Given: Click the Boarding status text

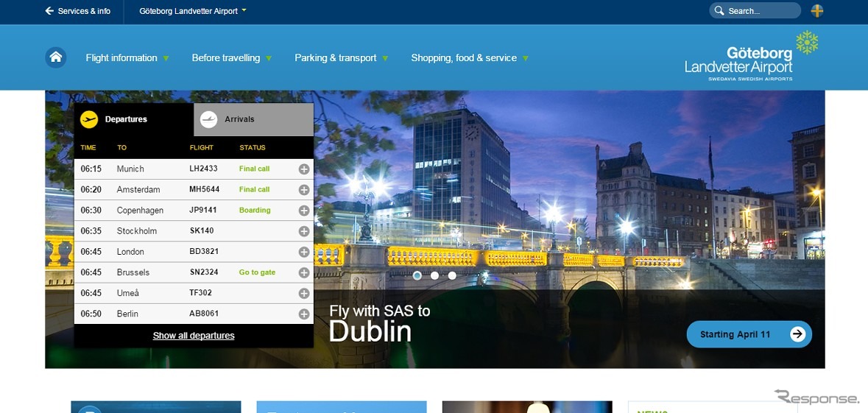Looking at the screenshot, I should tap(255, 211).
